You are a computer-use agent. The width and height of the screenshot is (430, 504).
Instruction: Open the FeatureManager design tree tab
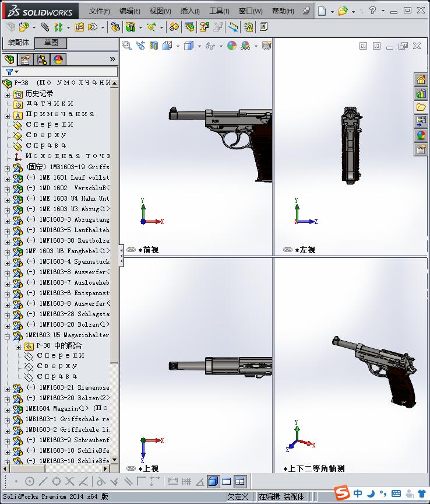[10, 60]
